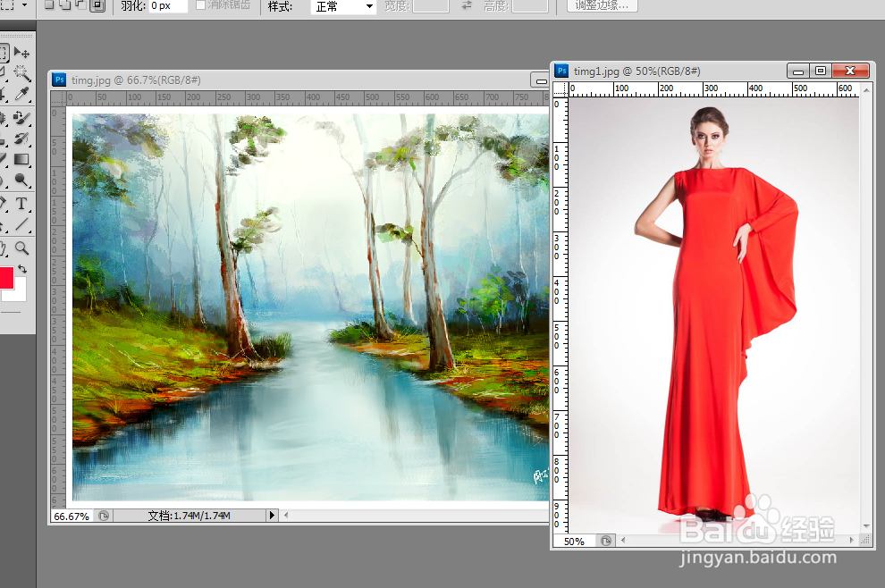The height and width of the screenshot is (588, 885).
Task: Maximize the timg1.jpg document window
Action: tap(820, 71)
